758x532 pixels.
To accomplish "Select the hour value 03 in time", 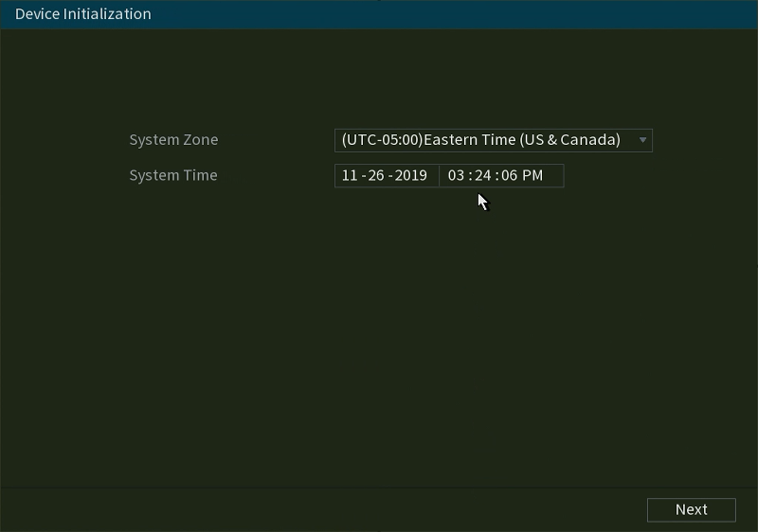I will tap(457, 175).
